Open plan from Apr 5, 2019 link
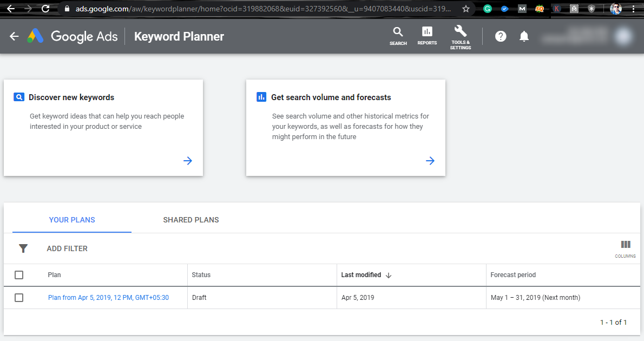Viewport: 644px width, 341px height. tap(108, 298)
